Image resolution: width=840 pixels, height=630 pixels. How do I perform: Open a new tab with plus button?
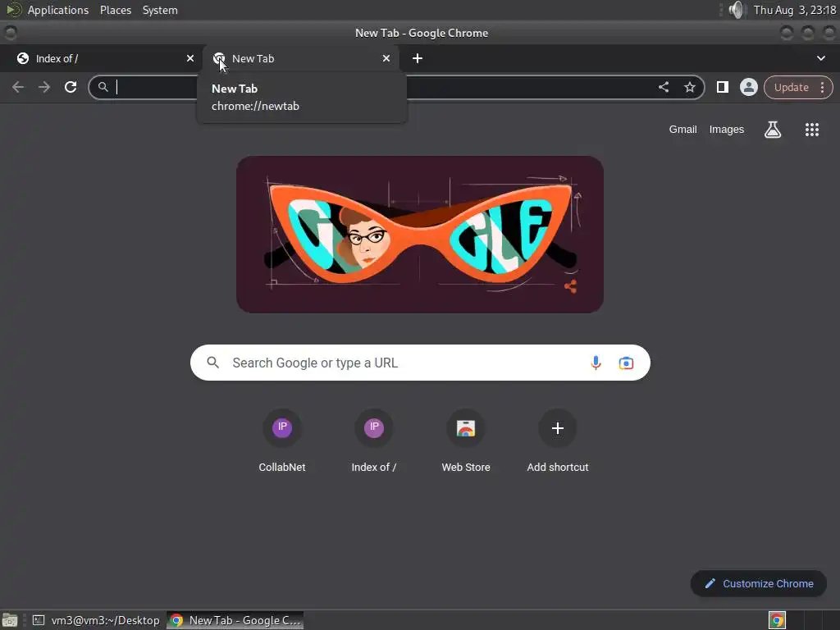418,58
